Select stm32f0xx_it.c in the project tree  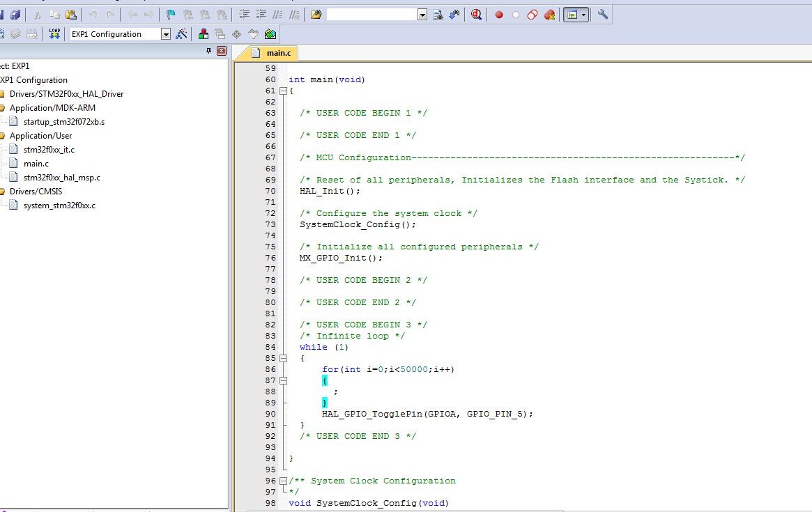pos(49,149)
